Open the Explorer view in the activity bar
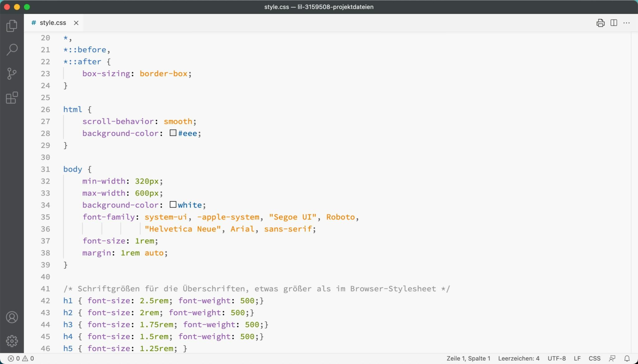638x364 pixels. tap(12, 26)
